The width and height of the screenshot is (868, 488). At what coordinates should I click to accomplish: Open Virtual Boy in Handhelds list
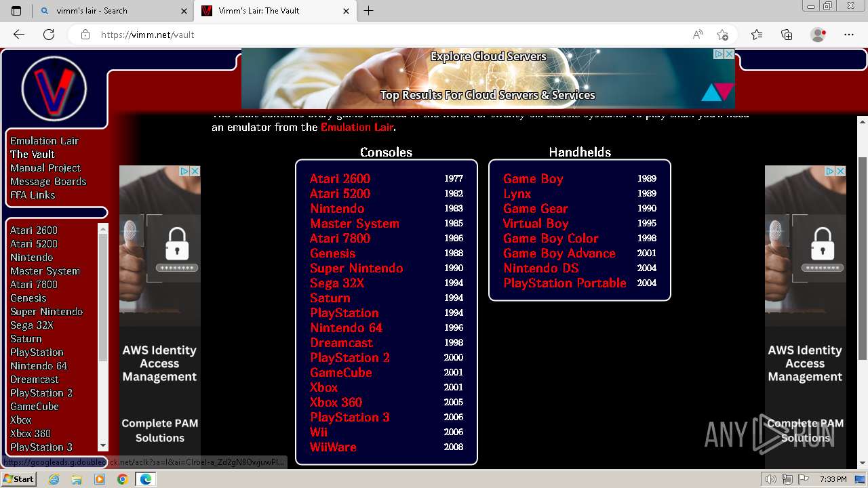(x=536, y=224)
